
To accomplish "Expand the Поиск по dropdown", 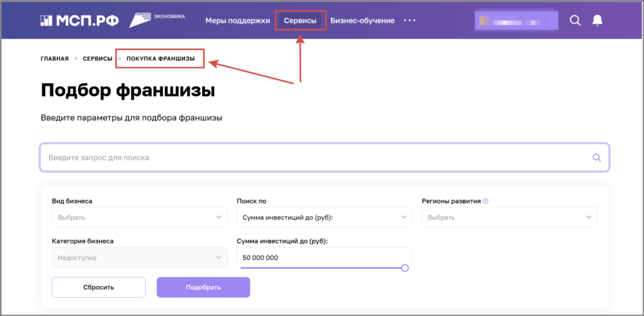I will tap(325, 217).
